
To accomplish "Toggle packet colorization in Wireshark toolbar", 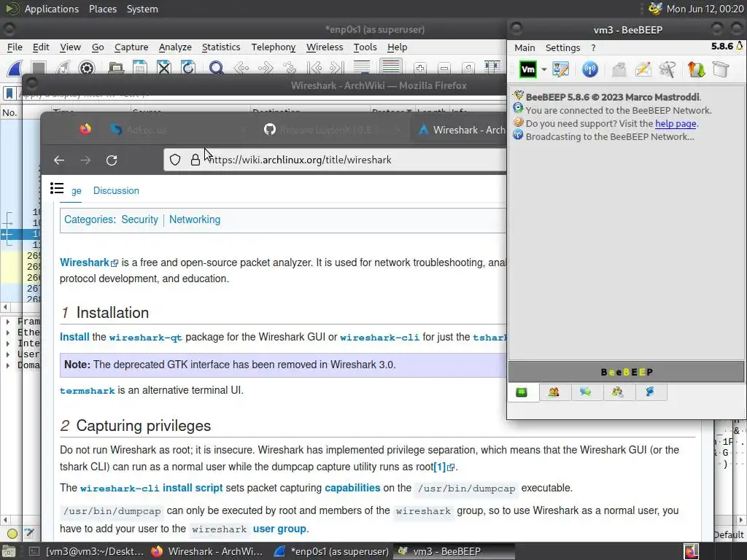I will [x=391, y=66].
